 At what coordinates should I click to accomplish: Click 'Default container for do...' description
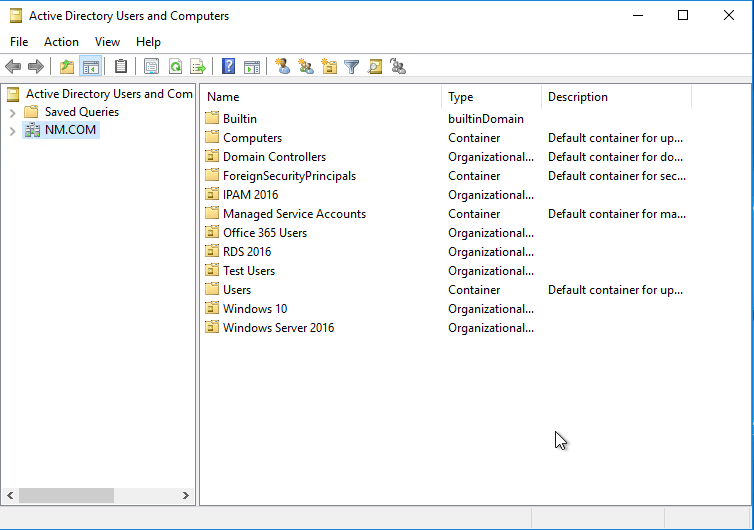[x=616, y=156]
